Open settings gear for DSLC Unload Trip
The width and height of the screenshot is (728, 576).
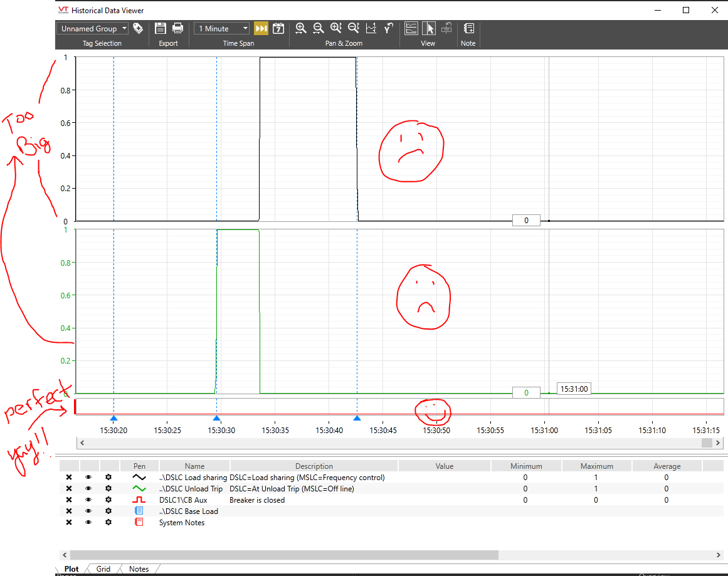(x=108, y=488)
